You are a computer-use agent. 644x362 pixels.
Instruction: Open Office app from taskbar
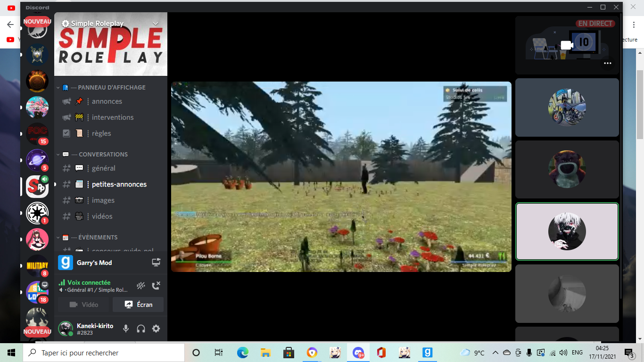coord(381,353)
